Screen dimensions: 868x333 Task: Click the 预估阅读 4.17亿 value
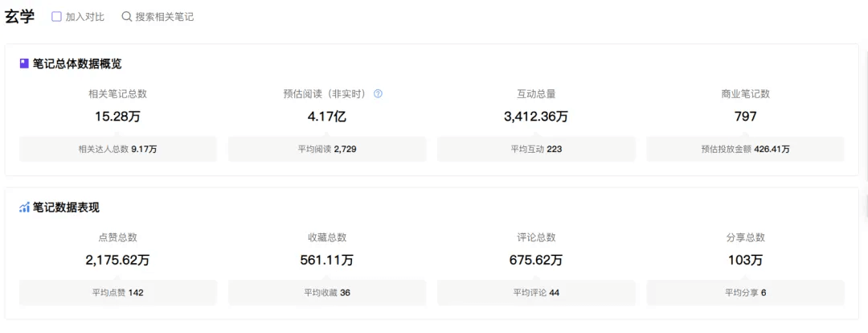point(326,117)
